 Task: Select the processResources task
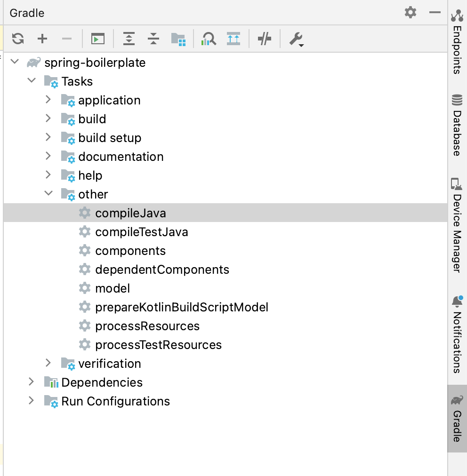(x=225, y=326)
